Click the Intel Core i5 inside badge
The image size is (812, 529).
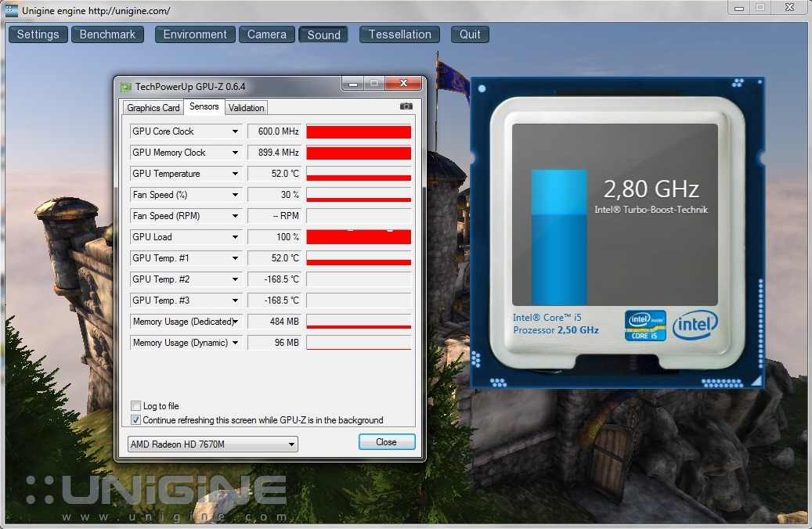point(645,326)
